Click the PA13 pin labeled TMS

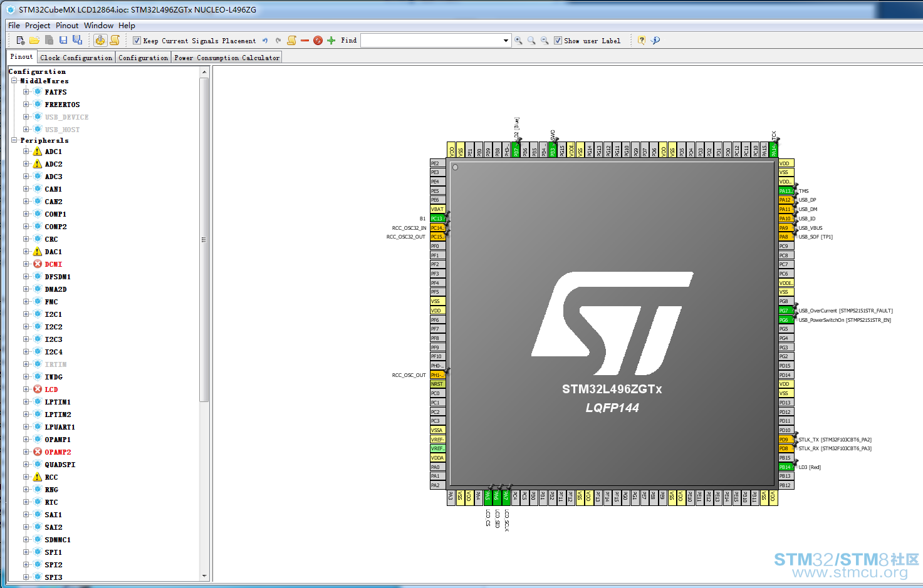pos(786,191)
